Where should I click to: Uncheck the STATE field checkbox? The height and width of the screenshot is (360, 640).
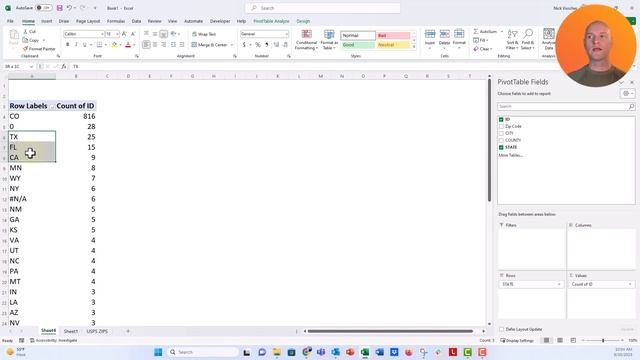click(x=501, y=147)
